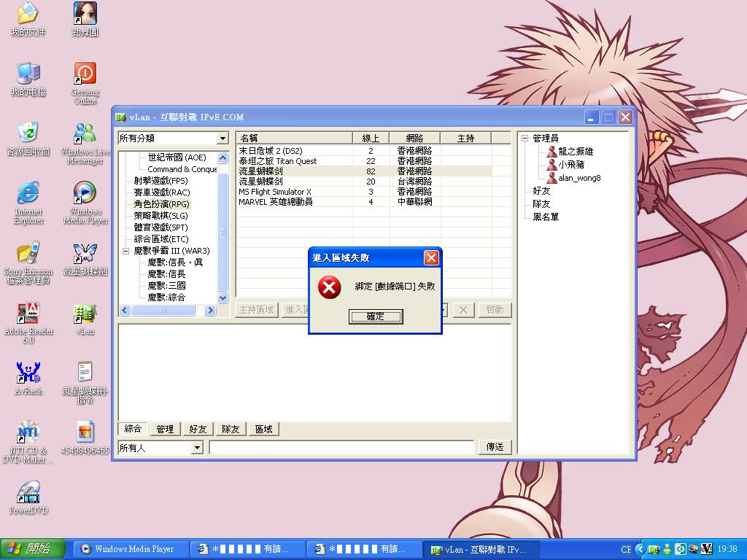Select the 黑名單 node in the user tree
Screen dimensions: 747x560
546,217
